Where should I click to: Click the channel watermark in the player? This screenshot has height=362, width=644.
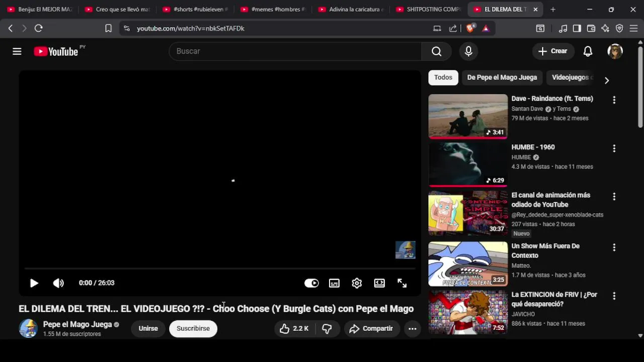coord(406,250)
